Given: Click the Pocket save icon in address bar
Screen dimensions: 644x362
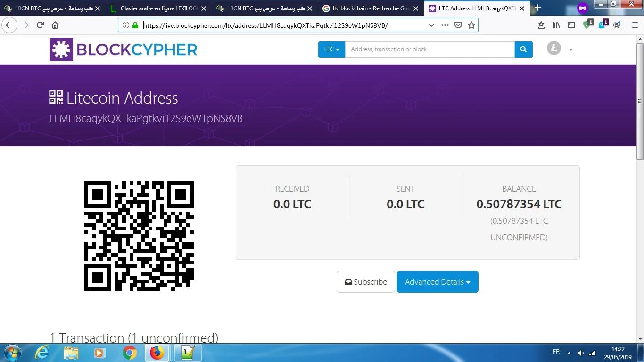Looking at the screenshot, I should pos(458,25).
